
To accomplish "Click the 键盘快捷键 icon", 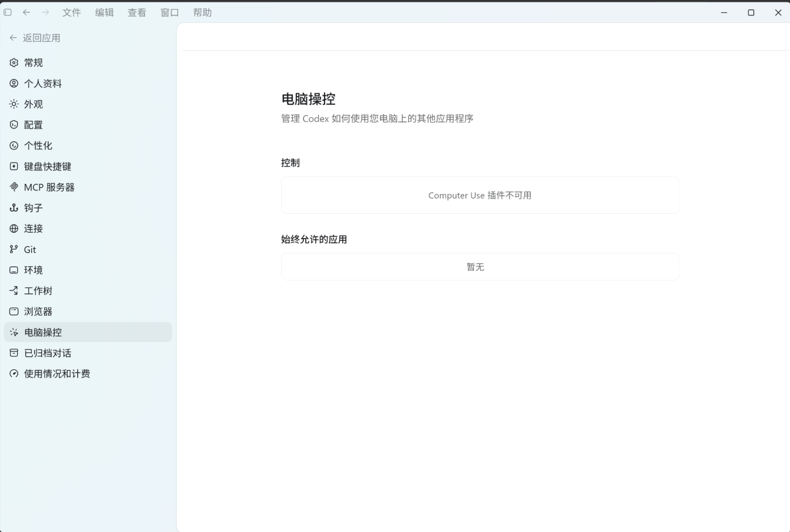I will (x=14, y=166).
